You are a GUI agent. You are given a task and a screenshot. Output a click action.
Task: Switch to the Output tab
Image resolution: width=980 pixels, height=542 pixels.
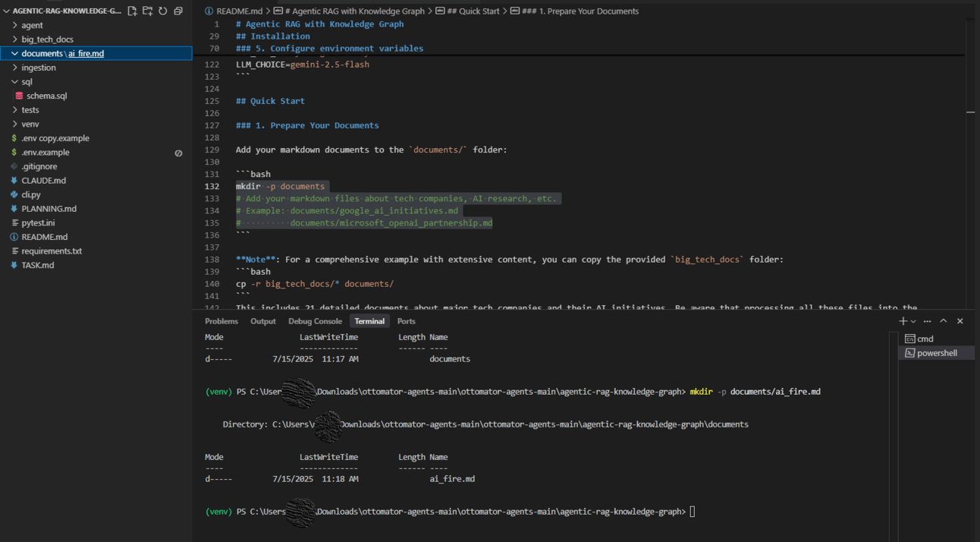263,321
